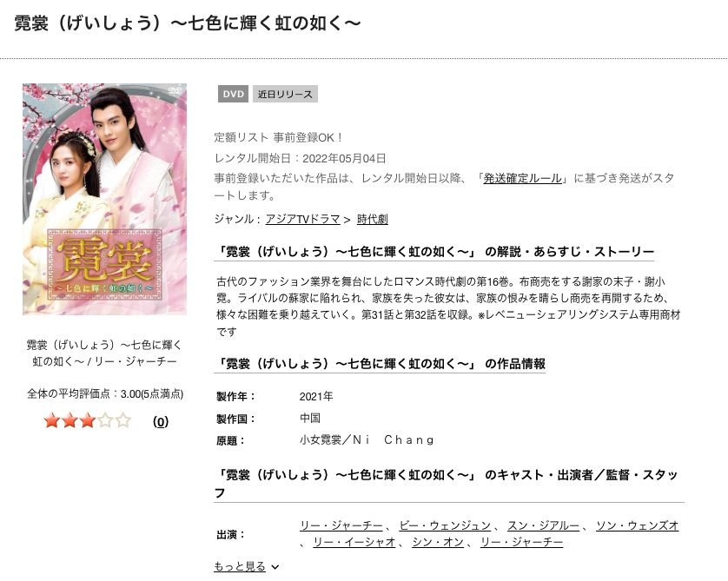Click the fifth empty rating star

(x=123, y=421)
